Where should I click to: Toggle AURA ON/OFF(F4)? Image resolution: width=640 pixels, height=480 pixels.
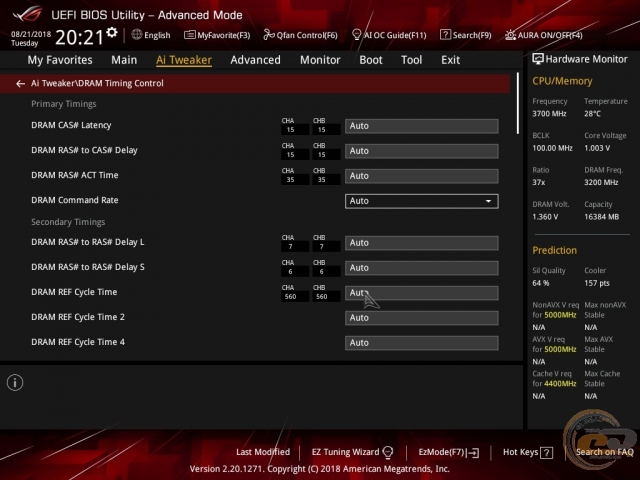[x=543, y=35]
